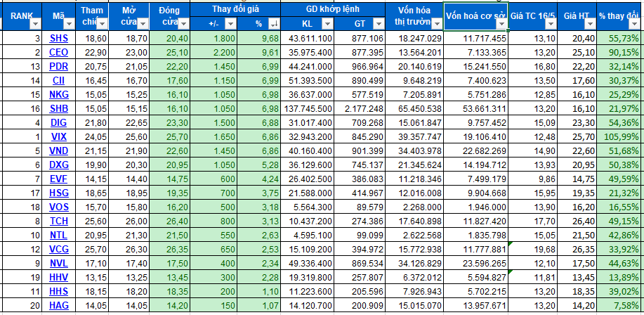Select the 5.564.300 volume cell for VOS
644x315 pixels.
pyautogui.click(x=307, y=207)
